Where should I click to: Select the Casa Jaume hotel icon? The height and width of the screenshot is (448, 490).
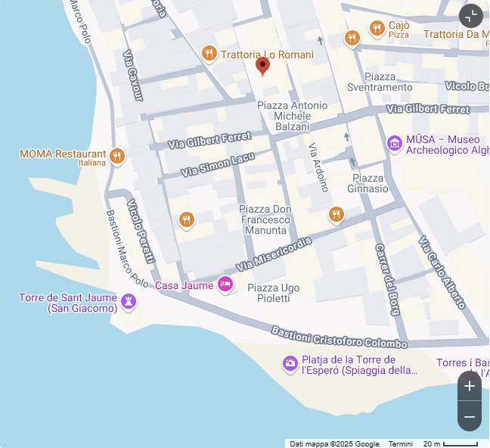(x=225, y=285)
